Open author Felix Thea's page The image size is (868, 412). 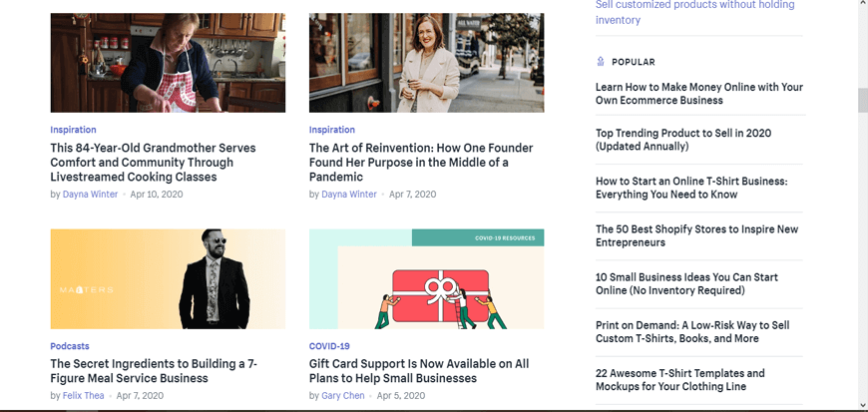85,396
